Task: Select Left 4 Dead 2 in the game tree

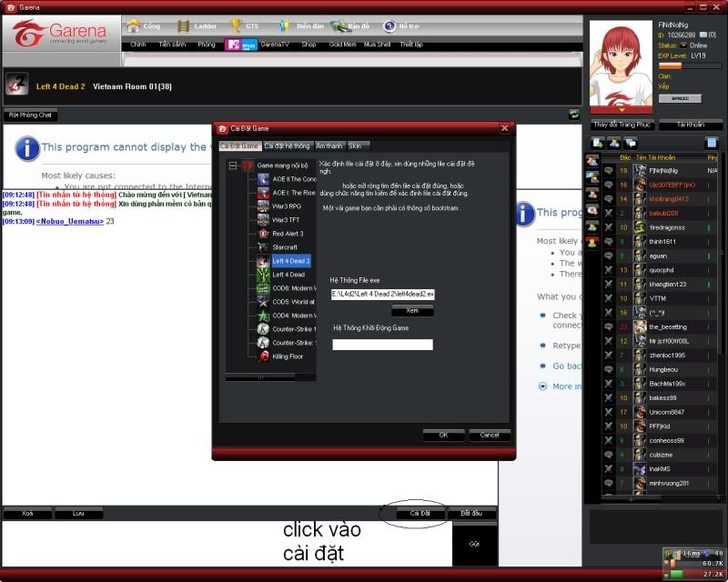Action: [291, 261]
